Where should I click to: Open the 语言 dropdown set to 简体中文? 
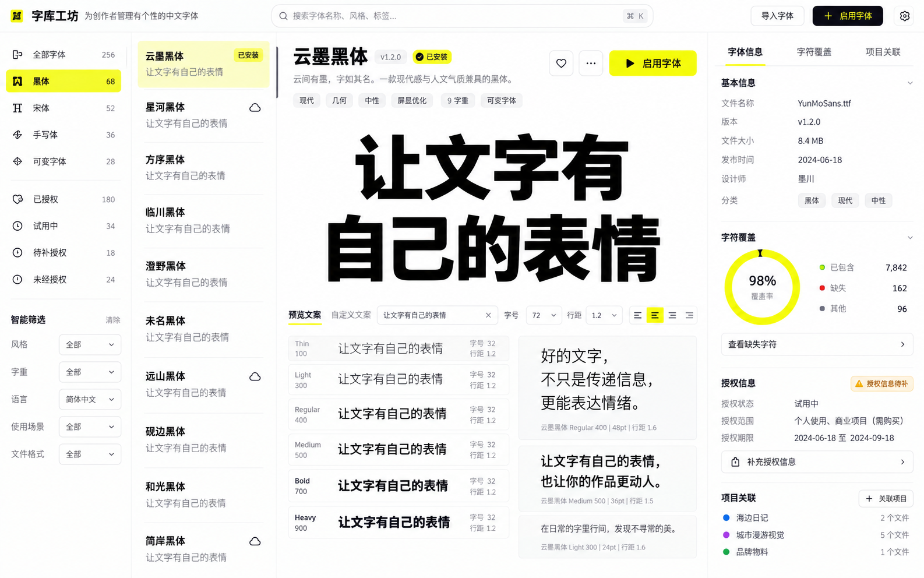point(90,400)
